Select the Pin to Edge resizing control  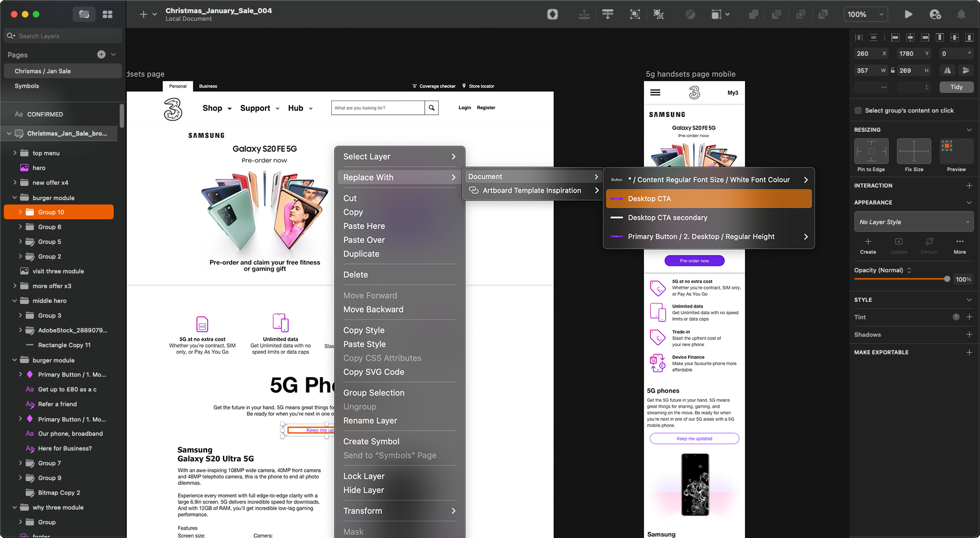871,151
